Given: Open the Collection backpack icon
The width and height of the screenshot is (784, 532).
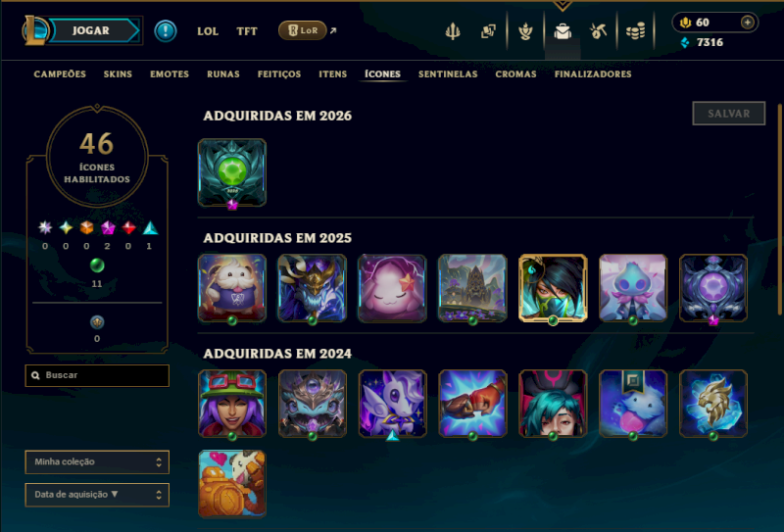Looking at the screenshot, I should 563,31.
